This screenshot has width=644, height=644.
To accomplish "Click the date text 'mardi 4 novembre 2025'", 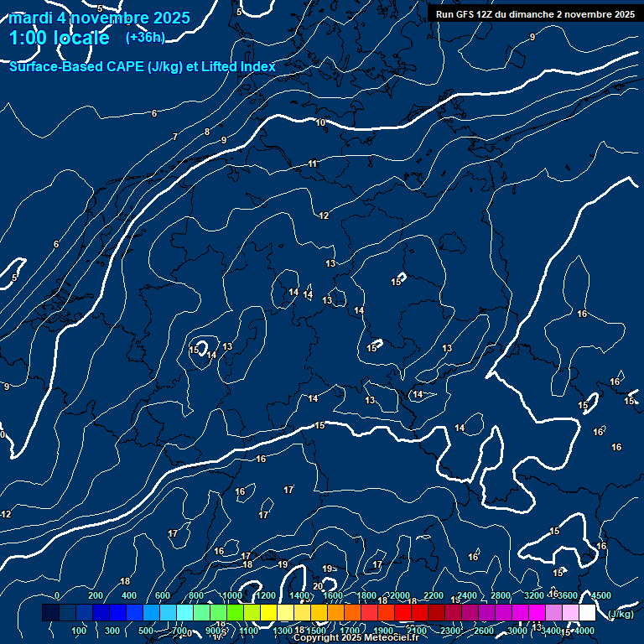I will tap(99, 18).
